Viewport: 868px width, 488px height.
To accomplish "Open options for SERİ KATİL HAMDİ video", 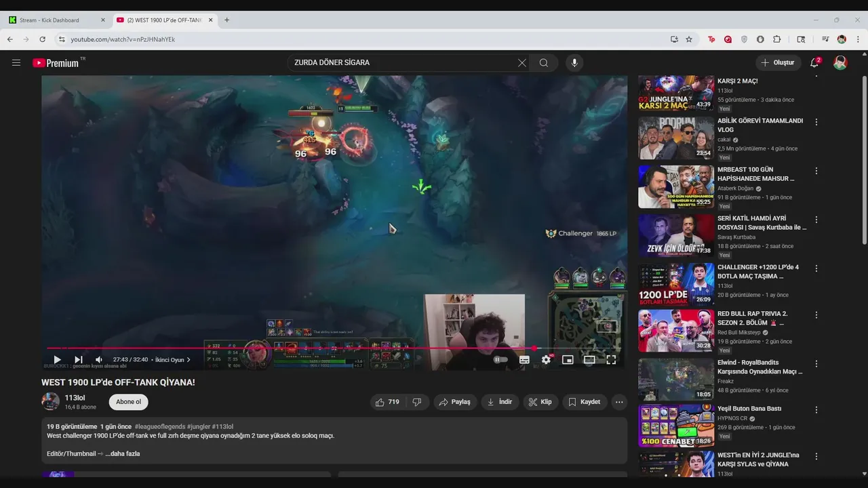I will coord(816,220).
